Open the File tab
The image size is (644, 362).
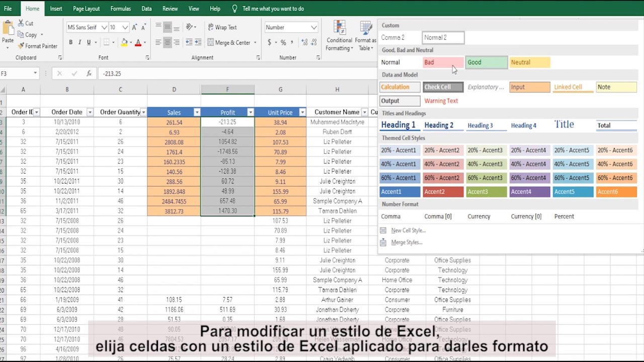(8, 9)
